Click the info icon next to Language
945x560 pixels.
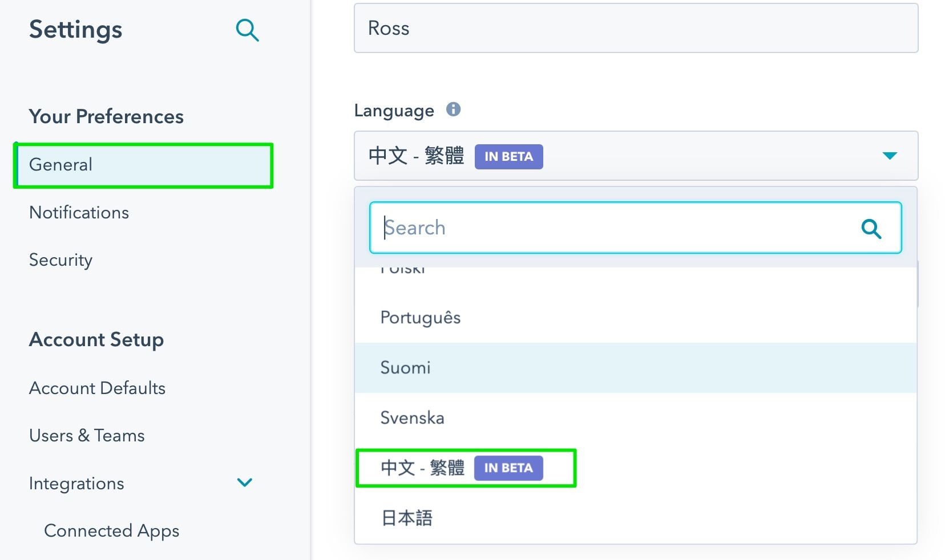coord(453,109)
